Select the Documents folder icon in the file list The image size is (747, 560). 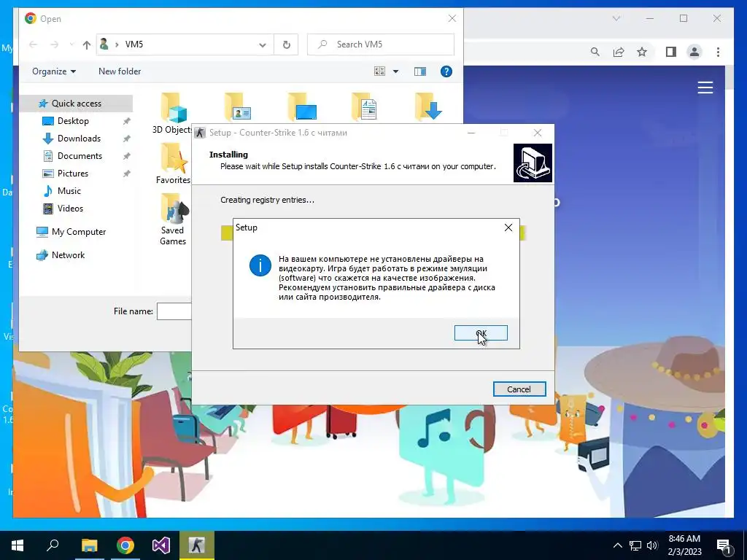(x=365, y=106)
